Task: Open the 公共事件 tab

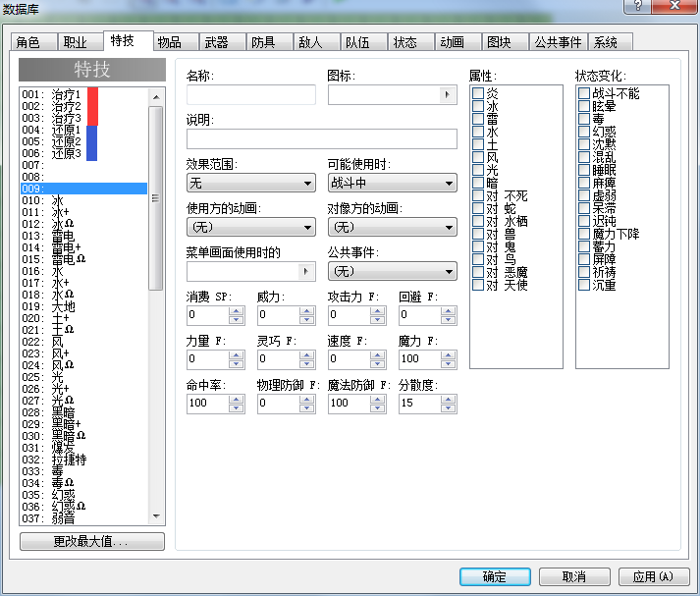Action: click(559, 42)
